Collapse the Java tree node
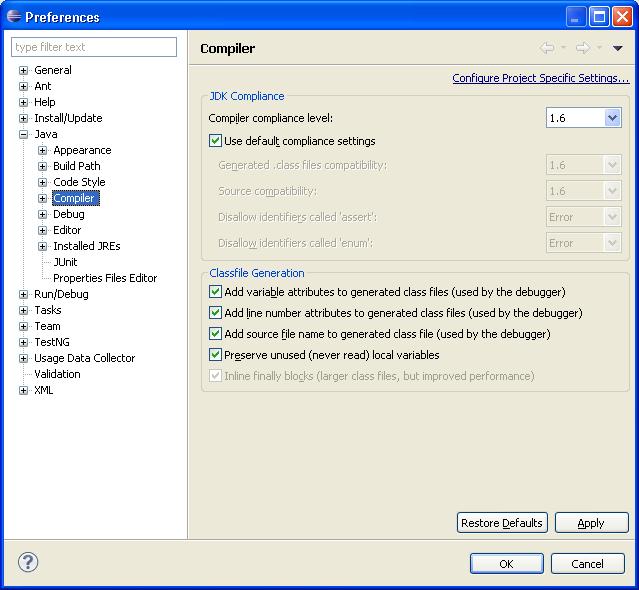This screenshot has height=590, width=639. pyautogui.click(x=23, y=134)
